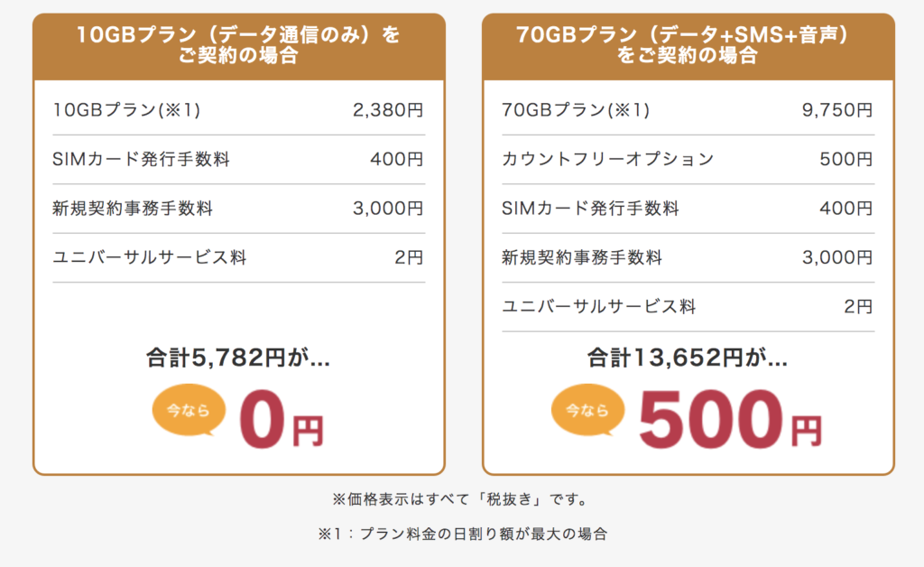Viewport: 924px width, 567px height.
Task: Select the カウントフリーオプション row
Action: [x=688, y=159]
